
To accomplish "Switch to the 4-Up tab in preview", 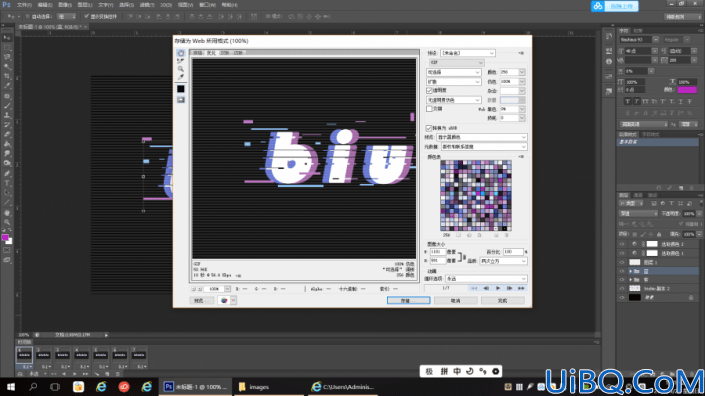I will click(238, 53).
